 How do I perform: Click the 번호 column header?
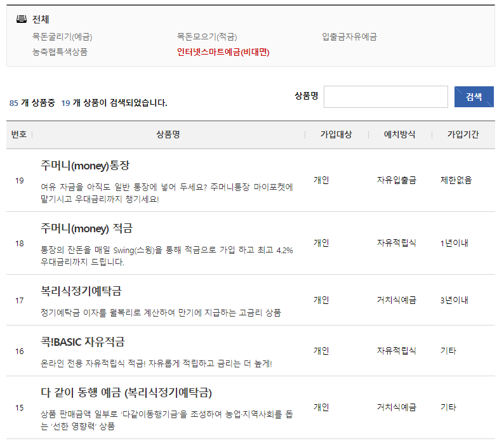pyautogui.click(x=19, y=135)
